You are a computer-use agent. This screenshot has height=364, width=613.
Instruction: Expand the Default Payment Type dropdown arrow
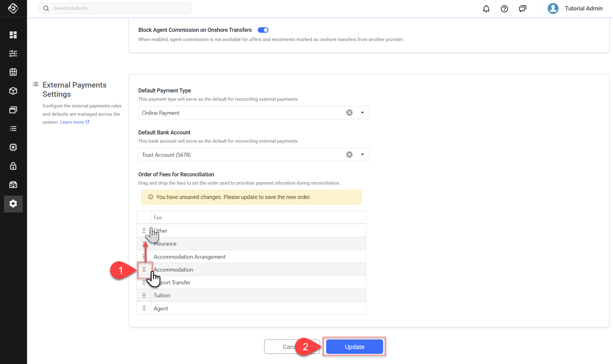coord(362,113)
